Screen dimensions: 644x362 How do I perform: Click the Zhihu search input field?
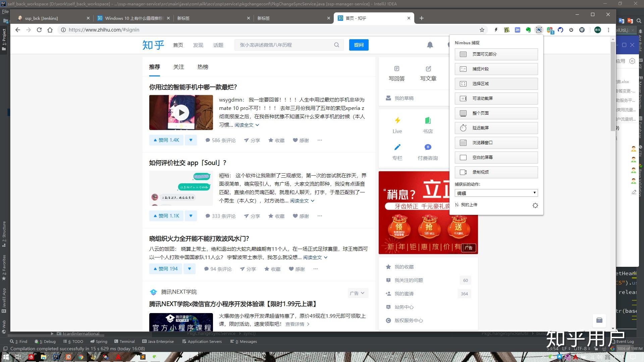(285, 45)
